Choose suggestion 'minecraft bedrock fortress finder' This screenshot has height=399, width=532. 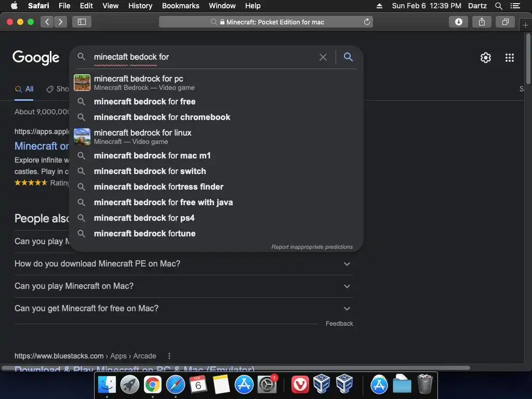[x=216, y=187]
